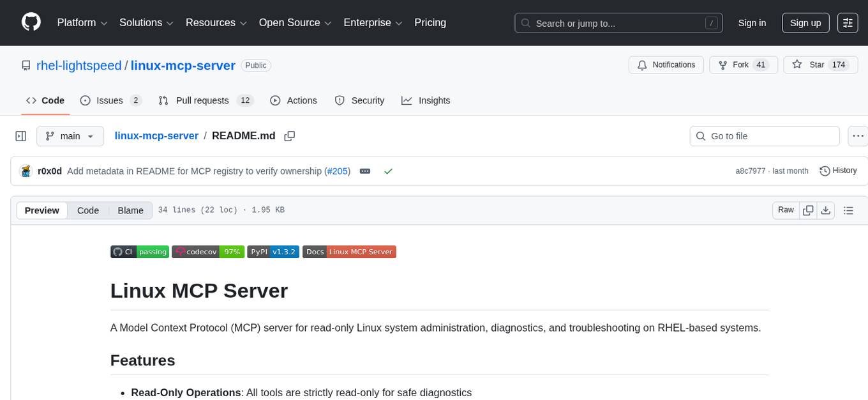View commit History for README.md

pos(838,171)
